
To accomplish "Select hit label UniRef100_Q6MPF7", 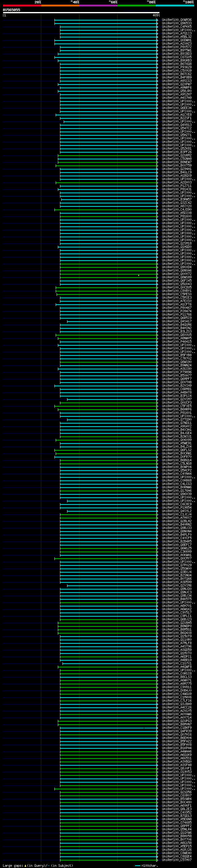I will 177,379.
